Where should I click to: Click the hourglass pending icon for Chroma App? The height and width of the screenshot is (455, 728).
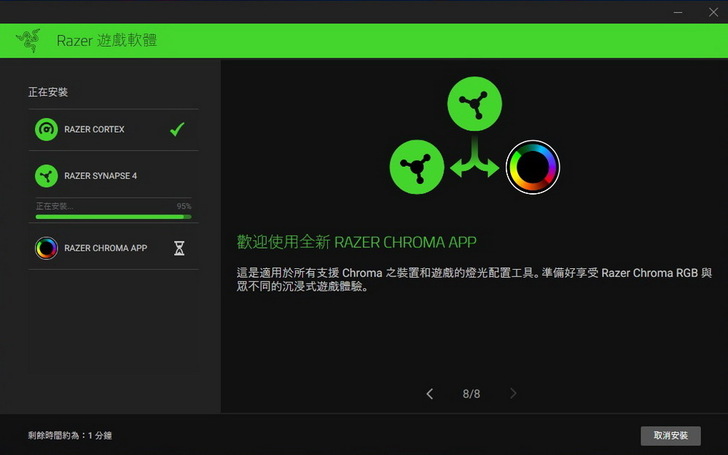(x=179, y=248)
